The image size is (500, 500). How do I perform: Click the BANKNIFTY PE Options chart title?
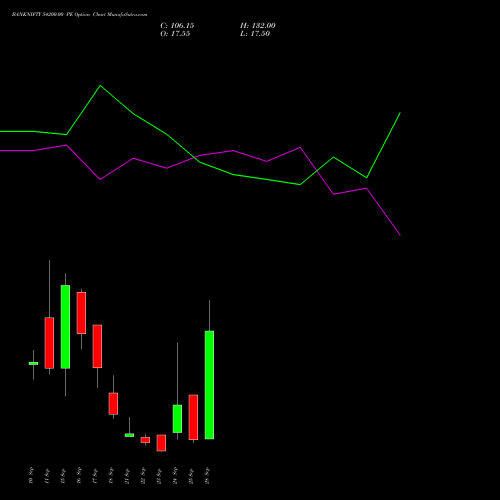[79, 15]
